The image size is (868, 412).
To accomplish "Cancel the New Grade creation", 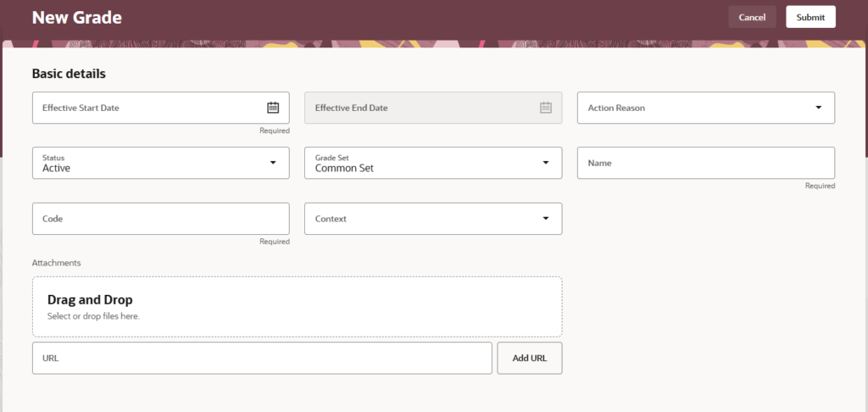I will (752, 17).
